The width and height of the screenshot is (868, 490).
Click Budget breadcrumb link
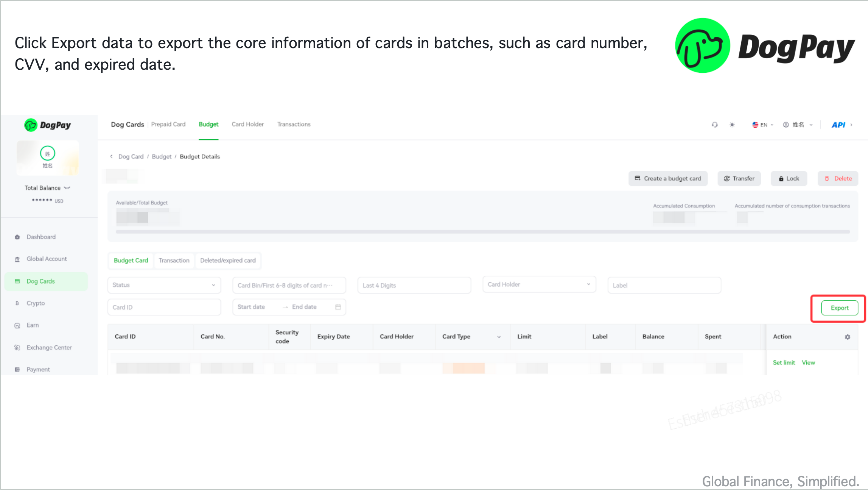(162, 156)
